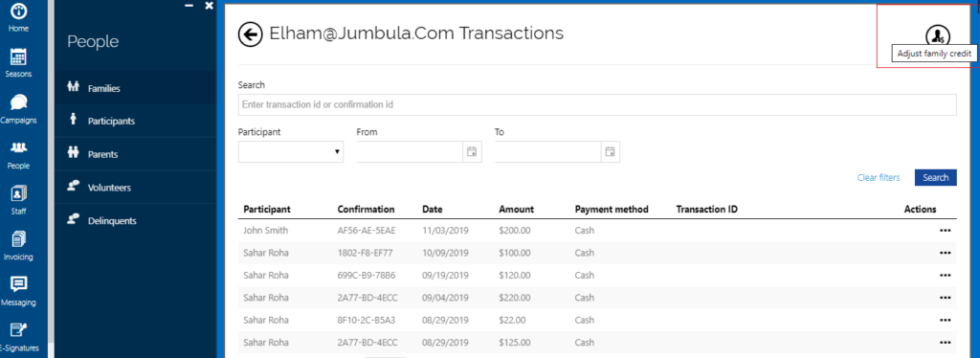The height and width of the screenshot is (358, 980).
Task: Focus the transaction id search field
Action: pyautogui.click(x=597, y=104)
